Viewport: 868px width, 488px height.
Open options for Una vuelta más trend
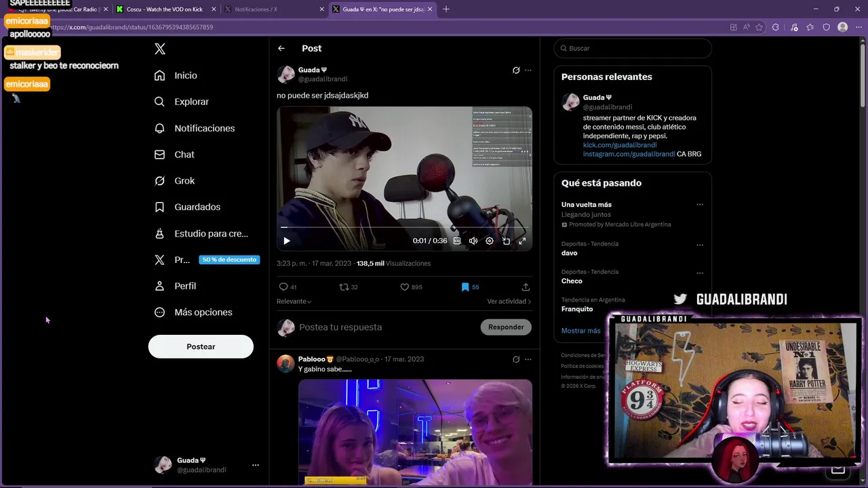click(x=700, y=205)
